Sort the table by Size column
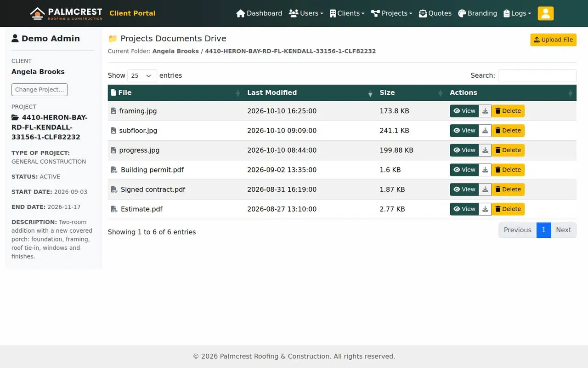This screenshot has width=588, height=368. [x=411, y=93]
